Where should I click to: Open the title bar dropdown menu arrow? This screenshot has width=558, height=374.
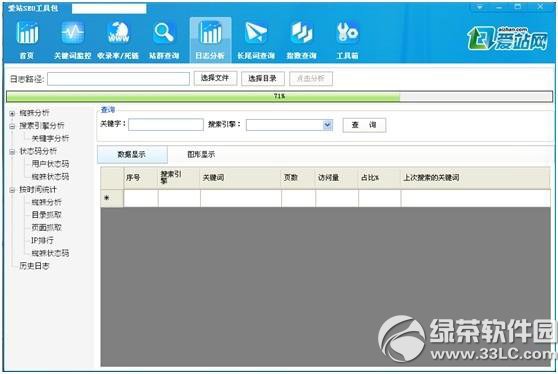click(480, 7)
